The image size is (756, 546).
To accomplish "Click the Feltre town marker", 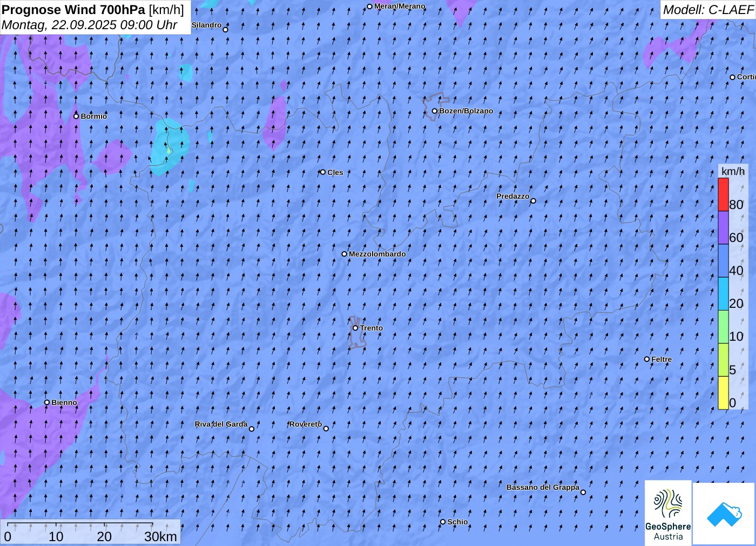I will click(x=647, y=359).
